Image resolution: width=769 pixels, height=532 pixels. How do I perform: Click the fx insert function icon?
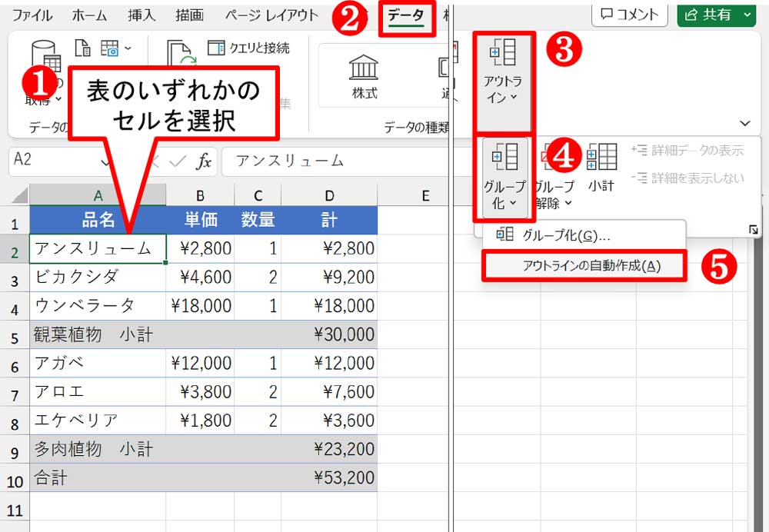204,161
